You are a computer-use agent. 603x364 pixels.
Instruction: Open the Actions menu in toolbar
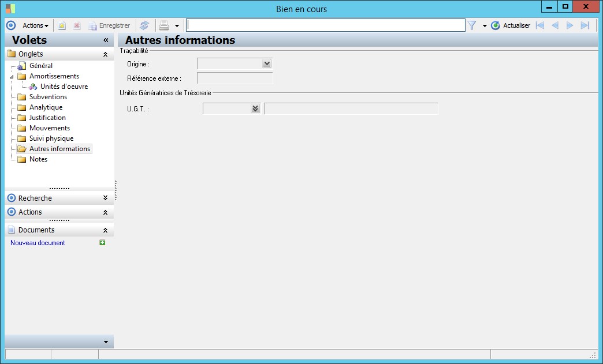coord(35,25)
